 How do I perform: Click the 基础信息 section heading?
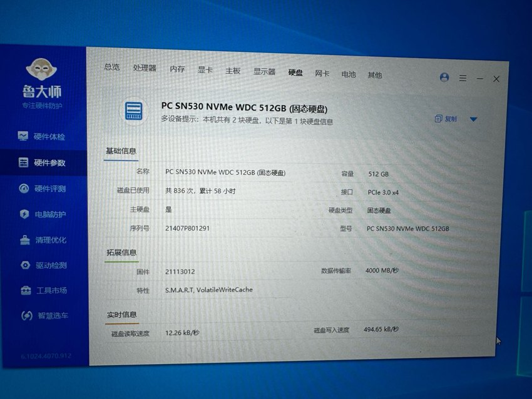pyautogui.click(x=121, y=151)
